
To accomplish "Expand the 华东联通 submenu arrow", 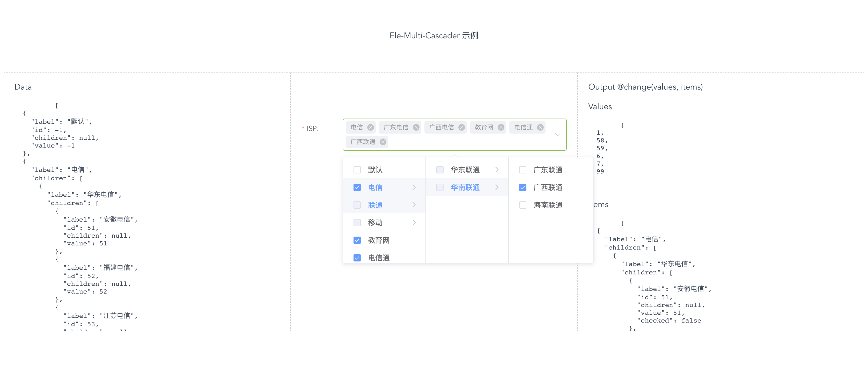I will [497, 170].
